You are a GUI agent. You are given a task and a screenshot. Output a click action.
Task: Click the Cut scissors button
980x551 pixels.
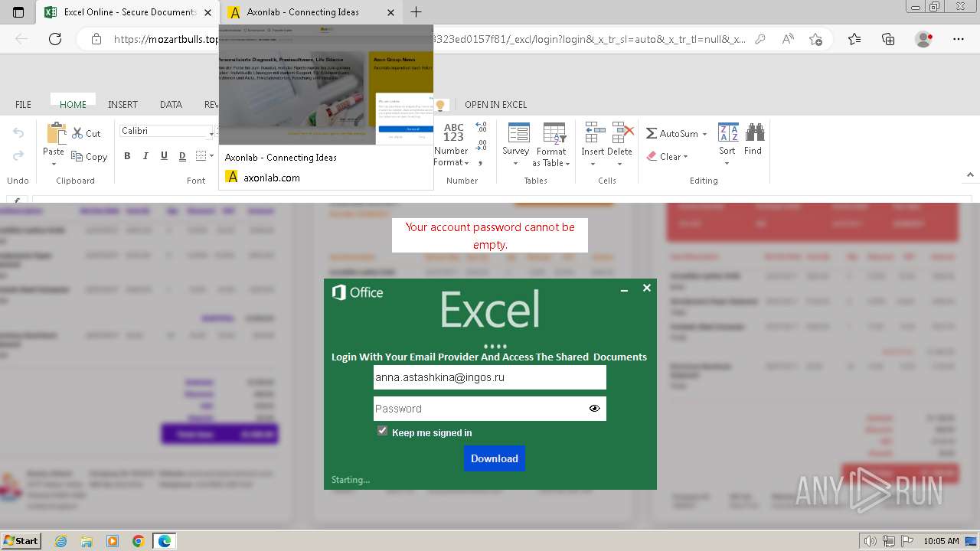point(87,133)
